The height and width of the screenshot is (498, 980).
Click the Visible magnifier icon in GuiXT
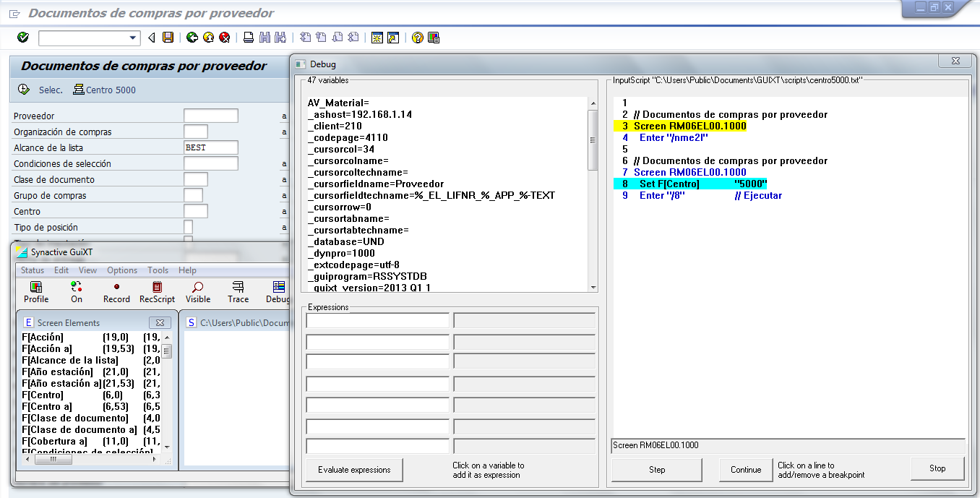click(x=198, y=292)
